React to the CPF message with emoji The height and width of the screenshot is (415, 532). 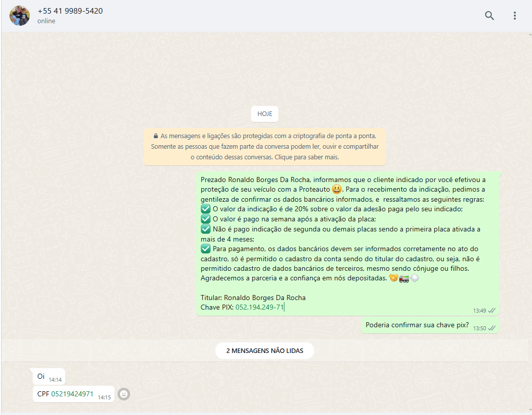pos(124,394)
